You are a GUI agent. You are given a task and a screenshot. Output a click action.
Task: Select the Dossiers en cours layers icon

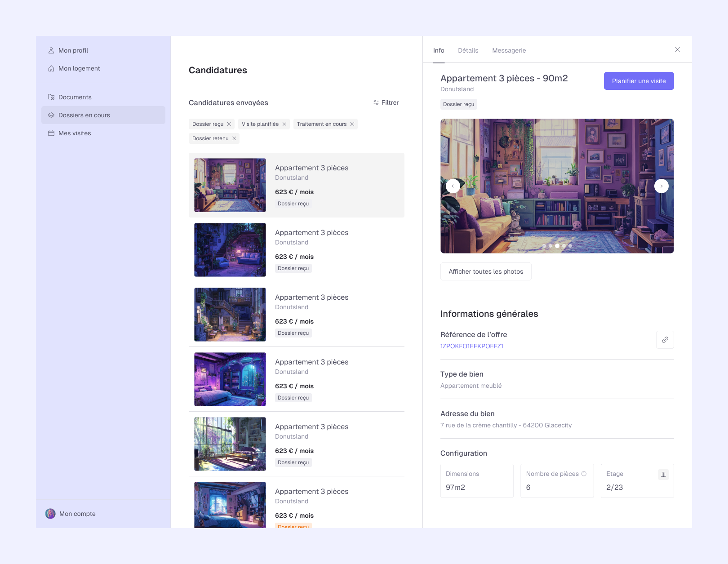(x=50, y=115)
